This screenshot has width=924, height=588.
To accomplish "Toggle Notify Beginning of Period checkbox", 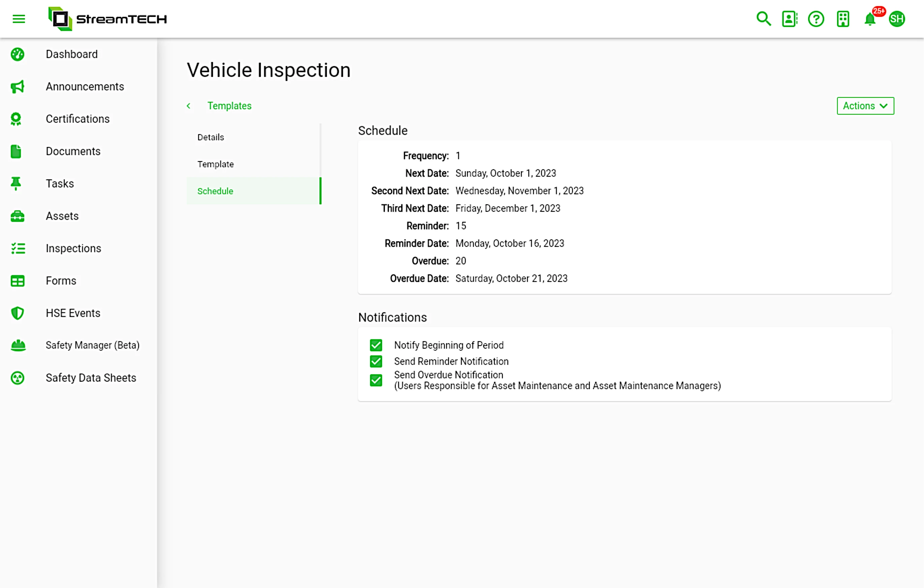I will (x=376, y=345).
